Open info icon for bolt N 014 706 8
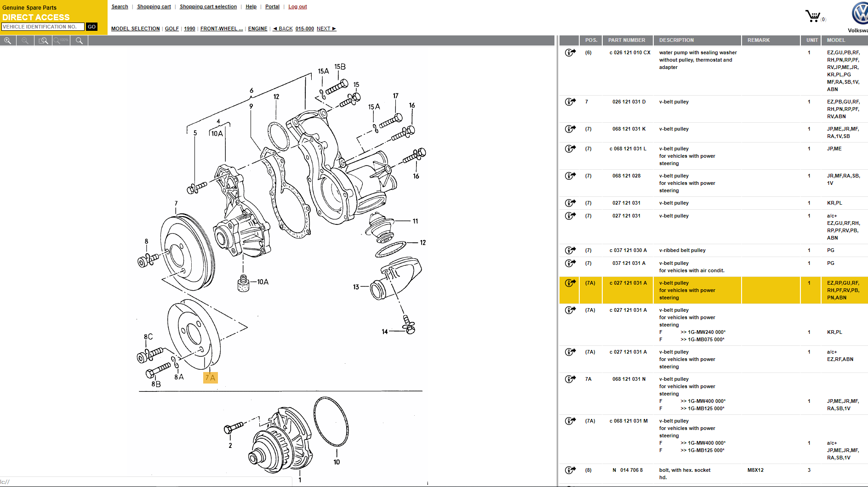The image size is (868, 487). pyautogui.click(x=570, y=470)
